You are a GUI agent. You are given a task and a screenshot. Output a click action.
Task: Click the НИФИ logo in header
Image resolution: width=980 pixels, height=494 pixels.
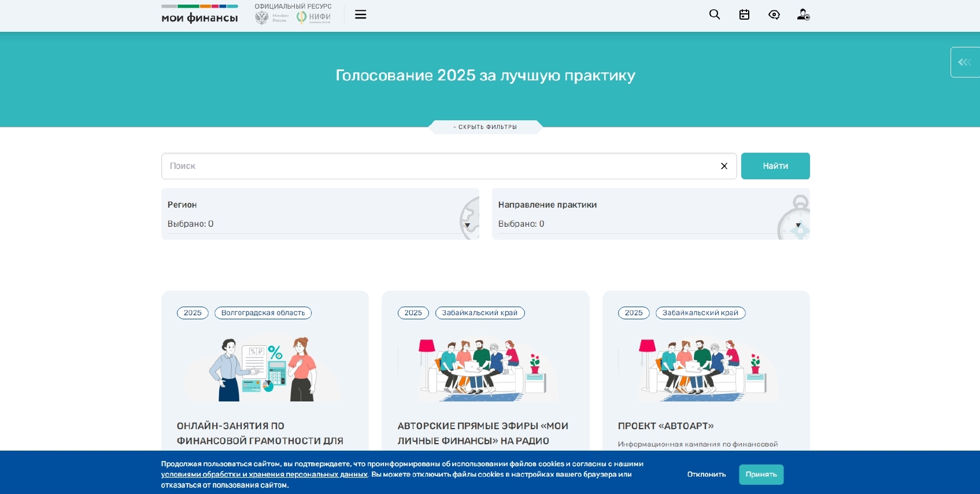click(x=314, y=17)
